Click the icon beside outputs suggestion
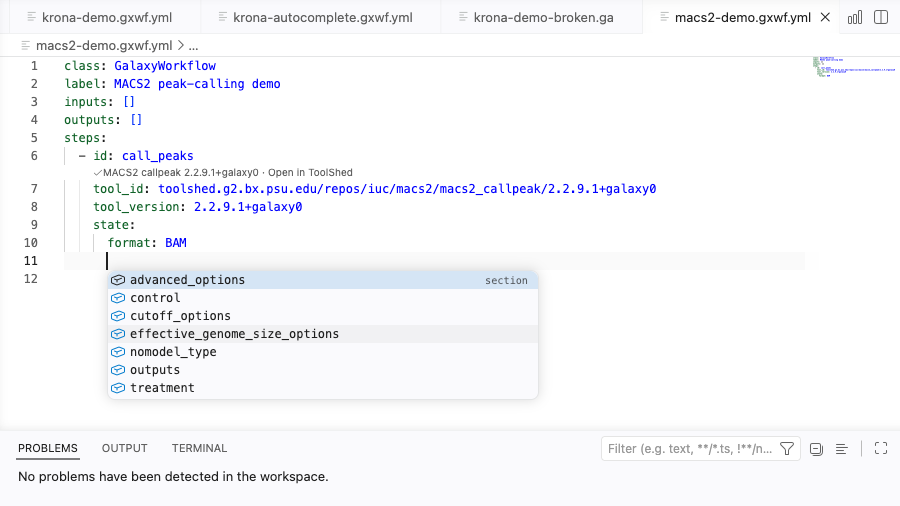Screen dimensions: 900x506 point(118,370)
